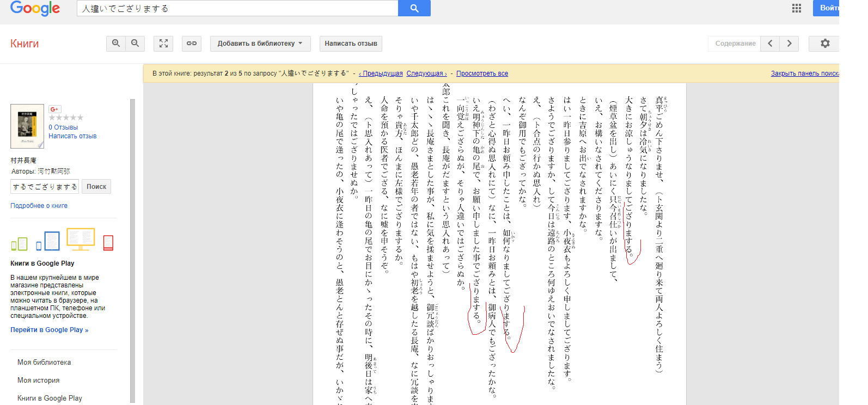Open the link to this book

(x=192, y=44)
